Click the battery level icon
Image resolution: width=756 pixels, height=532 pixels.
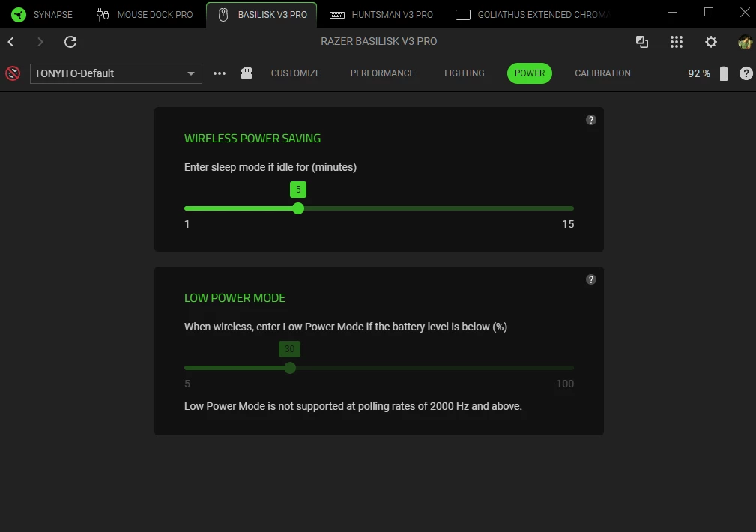point(724,73)
